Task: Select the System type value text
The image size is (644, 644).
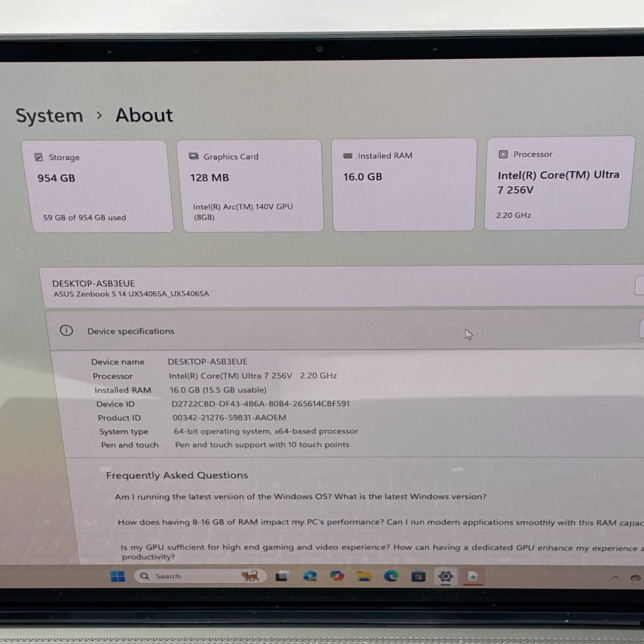Action: coord(266,431)
